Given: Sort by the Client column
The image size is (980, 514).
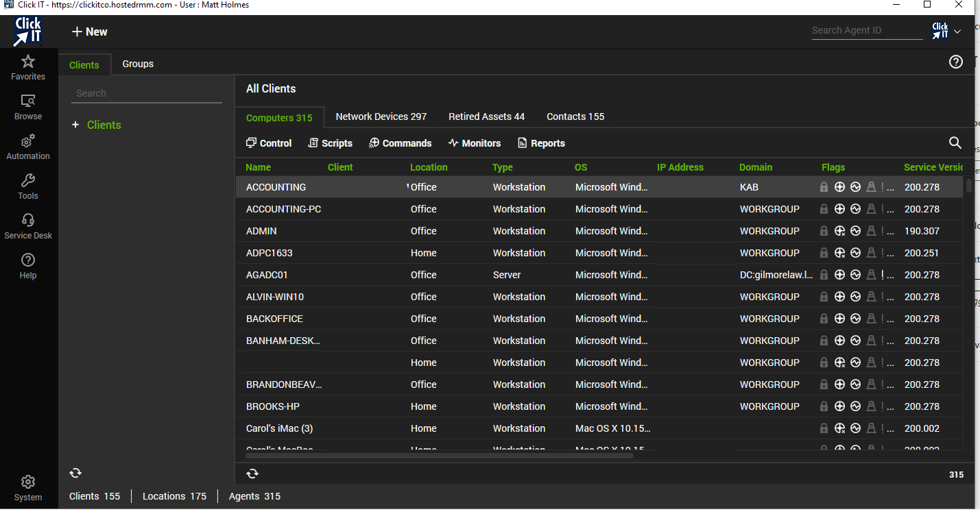Looking at the screenshot, I should [340, 167].
